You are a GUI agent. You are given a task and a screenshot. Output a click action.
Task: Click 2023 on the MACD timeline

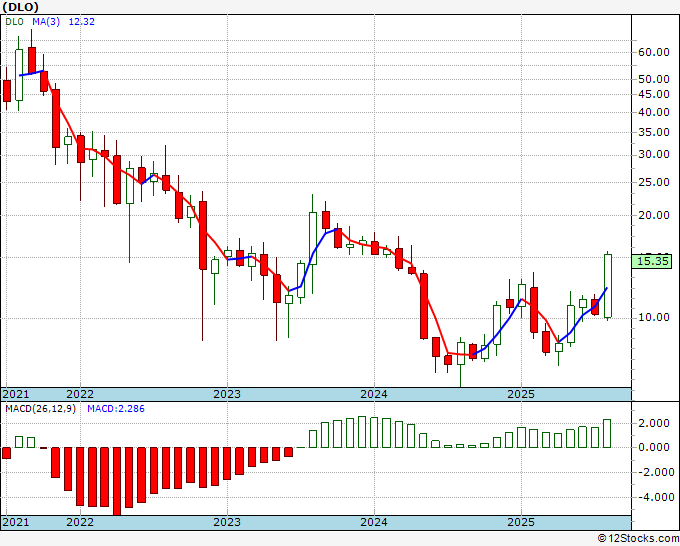[x=227, y=522]
